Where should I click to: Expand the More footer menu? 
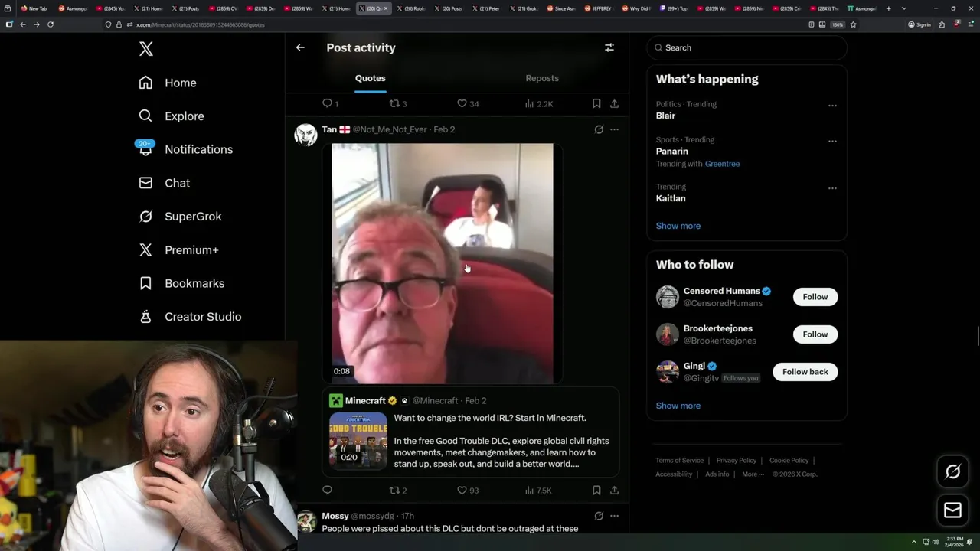point(753,474)
